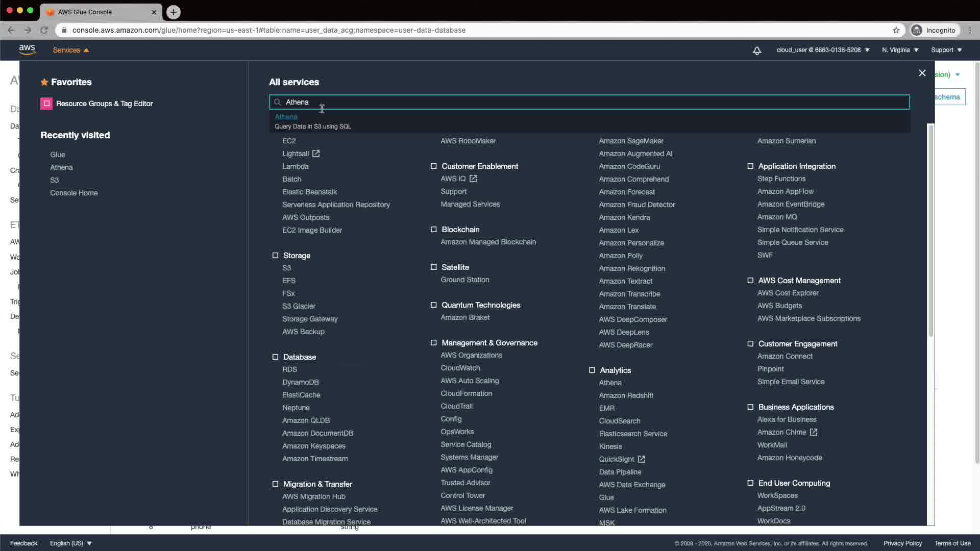Open the Support menu
Image resolution: width=980 pixels, height=551 pixels.
946,50
